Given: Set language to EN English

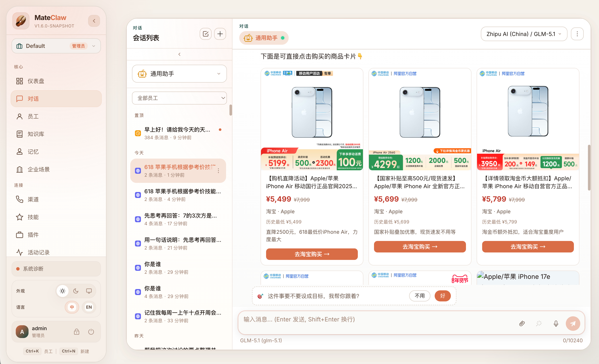Looking at the screenshot, I should [x=89, y=307].
